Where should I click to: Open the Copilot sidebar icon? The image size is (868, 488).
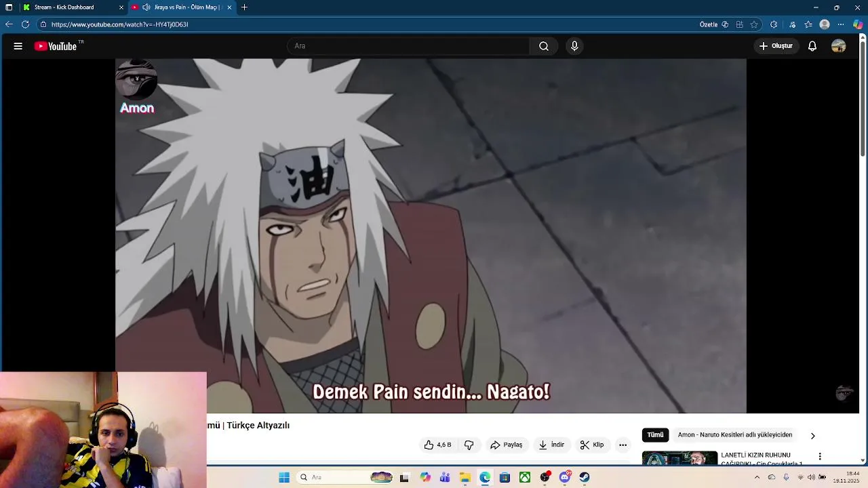858,24
